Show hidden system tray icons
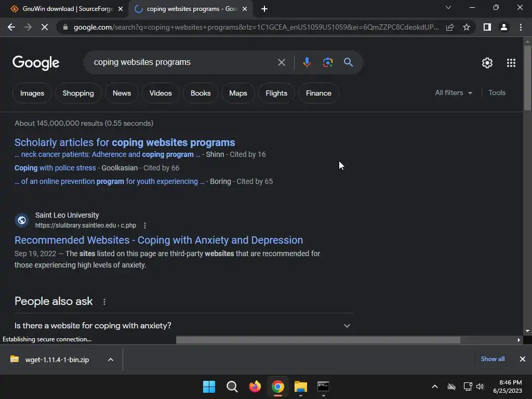Screen dimensions: 532x399 click(x=435, y=387)
